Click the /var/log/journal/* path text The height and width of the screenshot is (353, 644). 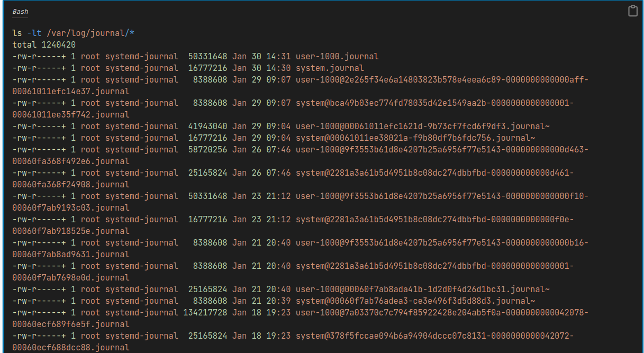coord(90,33)
